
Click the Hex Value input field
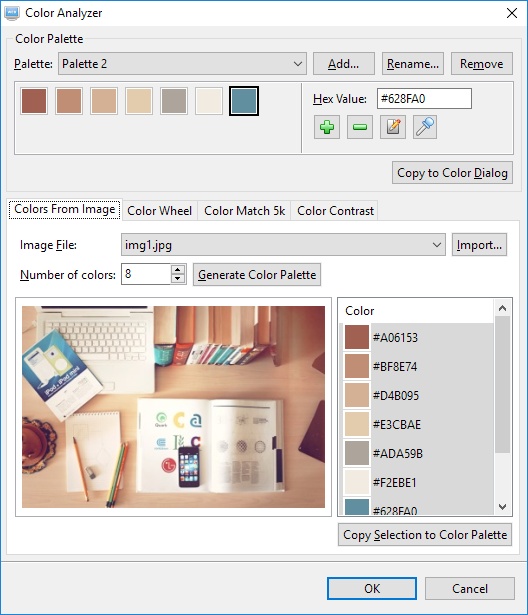click(x=424, y=98)
